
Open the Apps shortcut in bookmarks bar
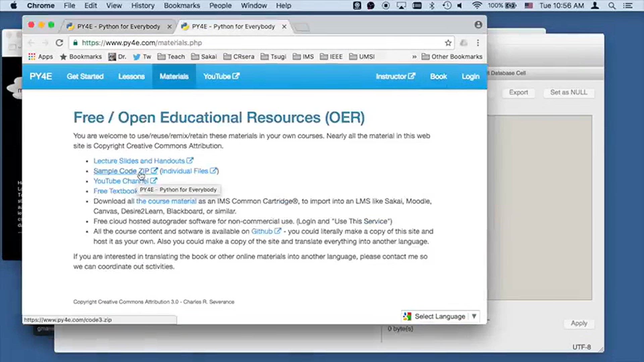(41, 57)
